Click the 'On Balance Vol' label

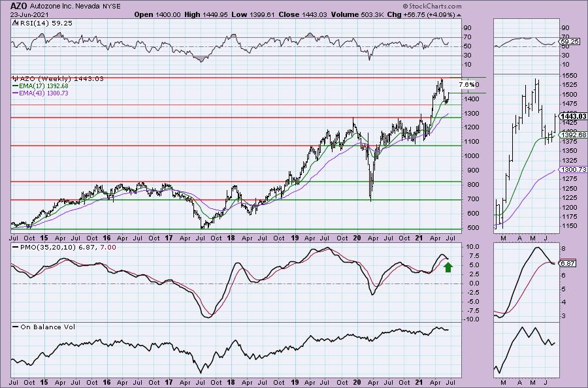point(48,327)
